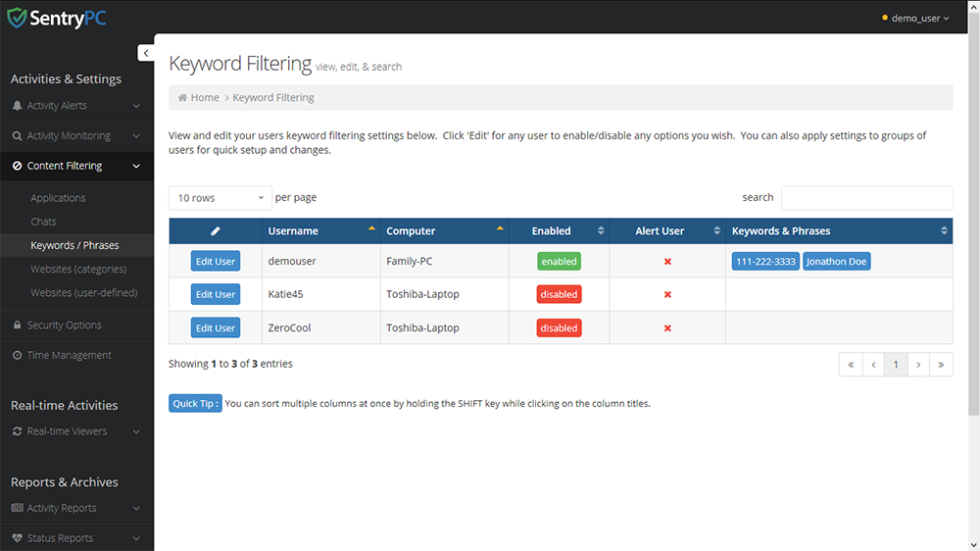Click the Security Options lock icon
Screen dimensions: 980x551
(17, 326)
